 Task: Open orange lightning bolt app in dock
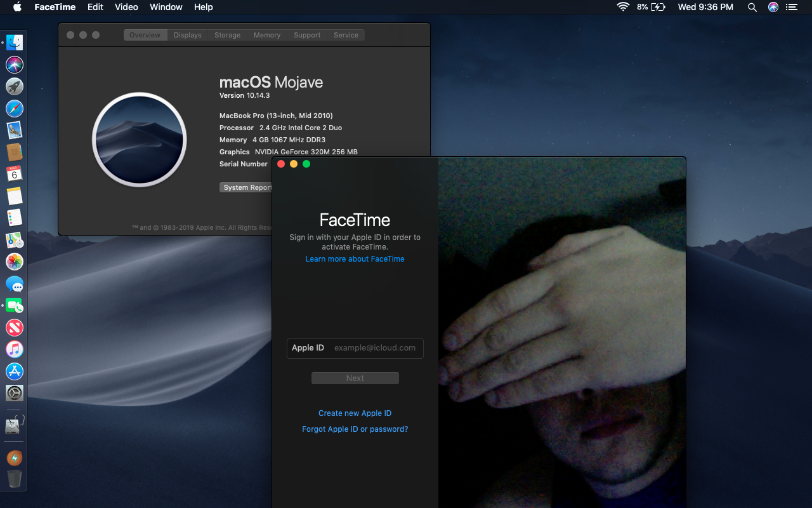(15, 458)
